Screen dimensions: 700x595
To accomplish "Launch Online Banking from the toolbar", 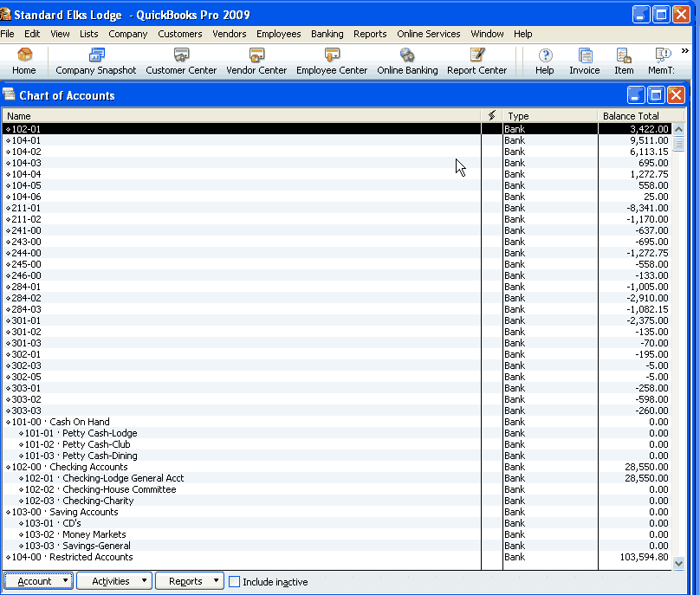I will pyautogui.click(x=407, y=61).
